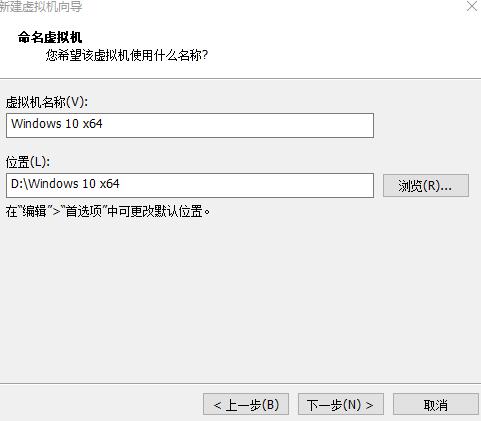This screenshot has width=481, height=421.
Task: Click the 命名虚拟机 bold heading
Action: (x=50, y=37)
